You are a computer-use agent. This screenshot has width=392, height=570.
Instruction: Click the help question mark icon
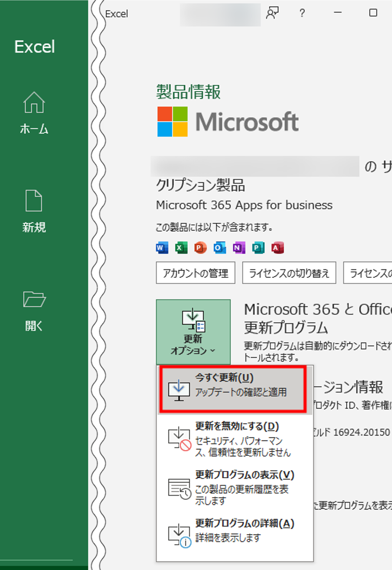(x=302, y=13)
